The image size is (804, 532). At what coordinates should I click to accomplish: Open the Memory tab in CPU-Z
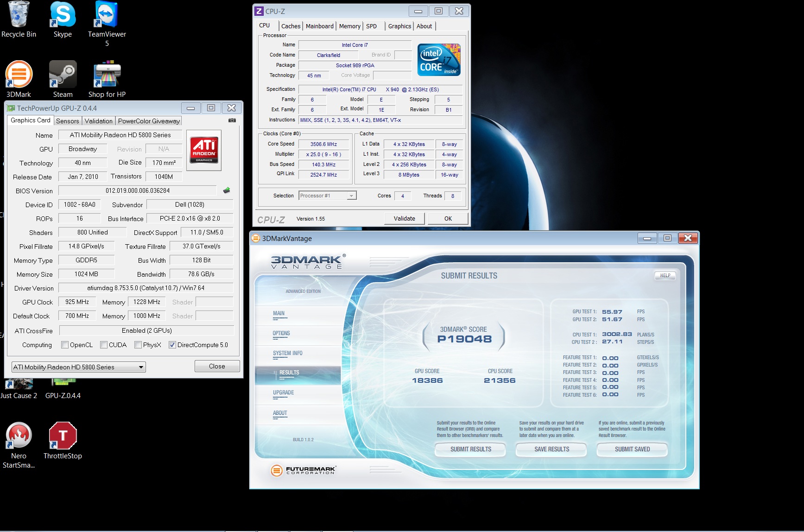pyautogui.click(x=349, y=26)
